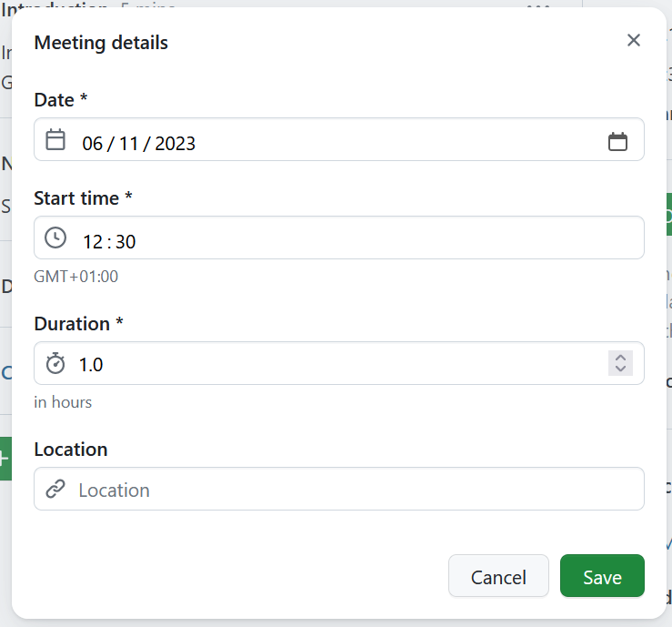The width and height of the screenshot is (672, 627).
Task: Click the calendar icon left of the date
Action: (x=55, y=140)
